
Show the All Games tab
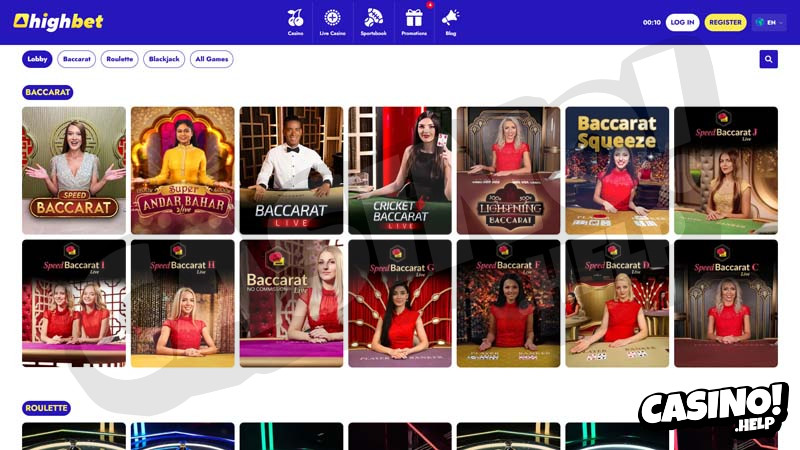(212, 59)
